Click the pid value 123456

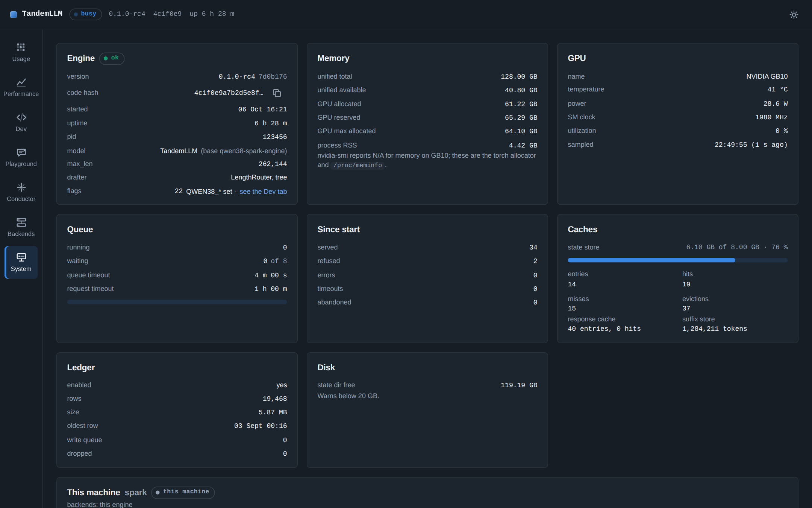tap(274, 137)
